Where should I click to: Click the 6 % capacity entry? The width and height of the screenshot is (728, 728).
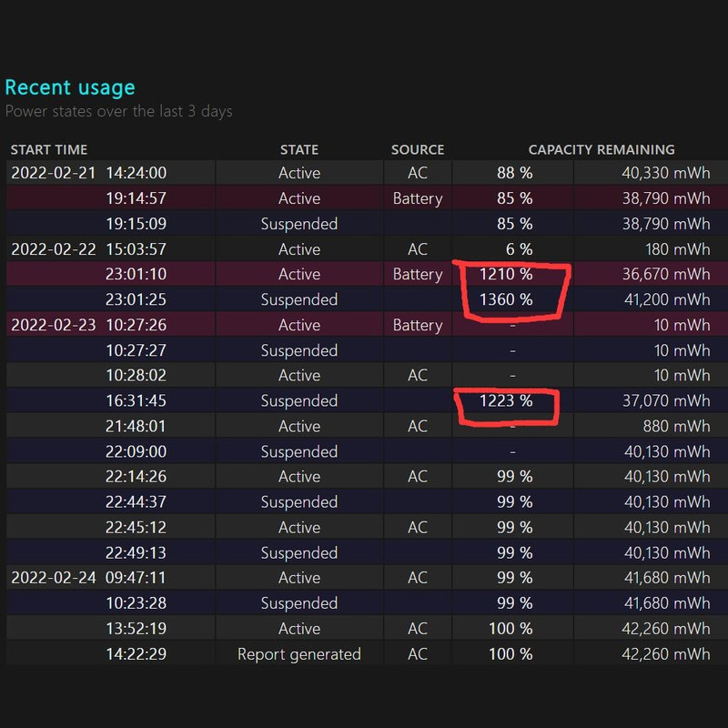coord(514,249)
